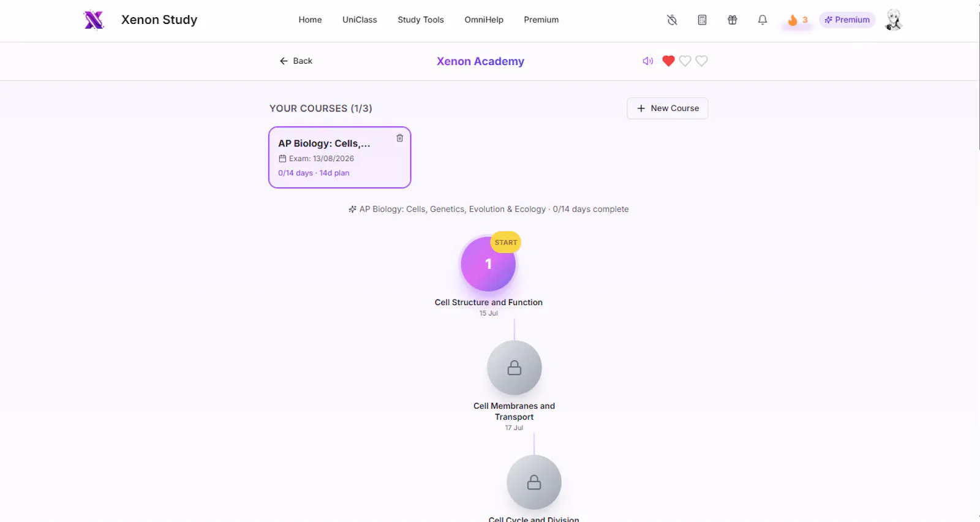Click the 'Exam: 13/08/2026' text
This screenshot has height=522, width=980.
point(322,158)
